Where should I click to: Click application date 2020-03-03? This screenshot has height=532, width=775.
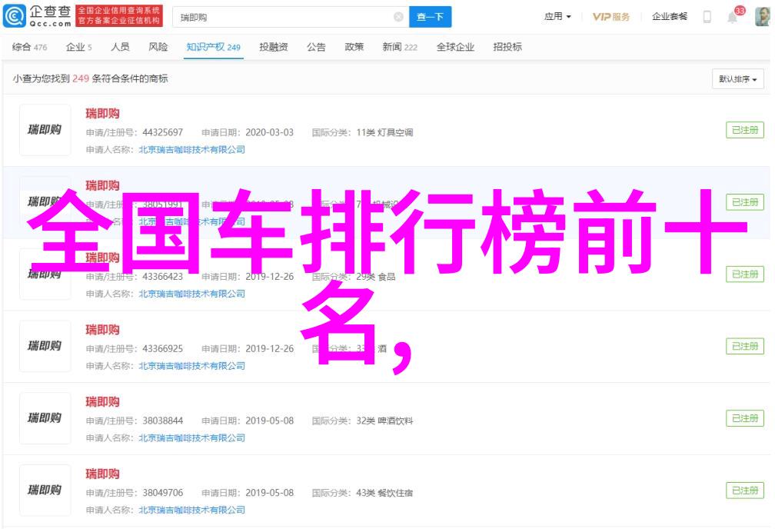[x=269, y=132]
